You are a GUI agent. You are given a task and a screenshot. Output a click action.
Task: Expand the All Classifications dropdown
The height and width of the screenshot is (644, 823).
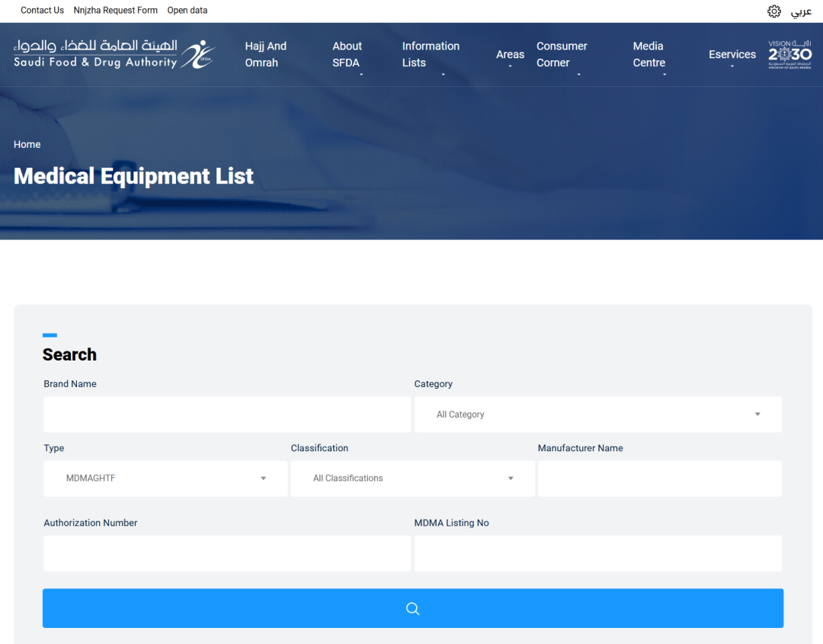pos(412,479)
